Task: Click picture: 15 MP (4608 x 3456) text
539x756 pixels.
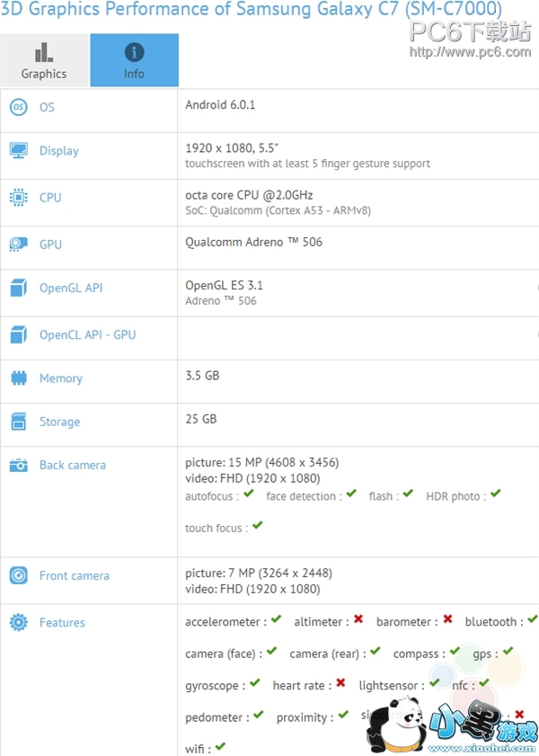Action: tap(262, 462)
